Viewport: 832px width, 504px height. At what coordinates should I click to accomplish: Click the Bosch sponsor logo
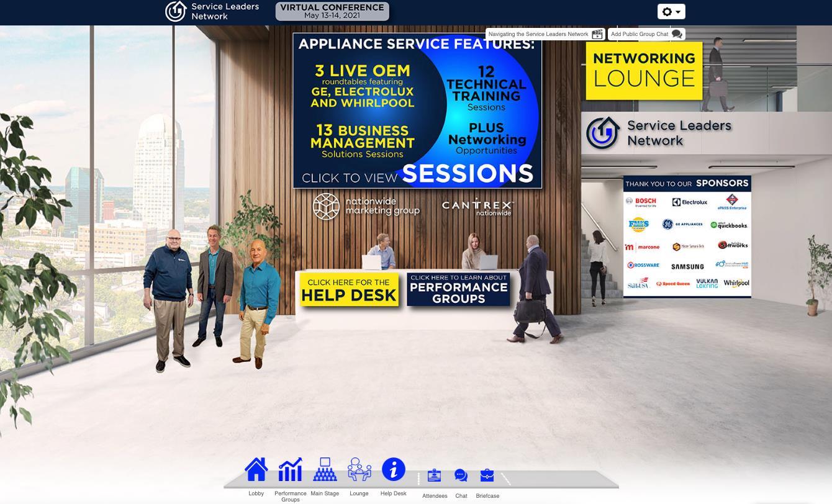coord(641,202)
